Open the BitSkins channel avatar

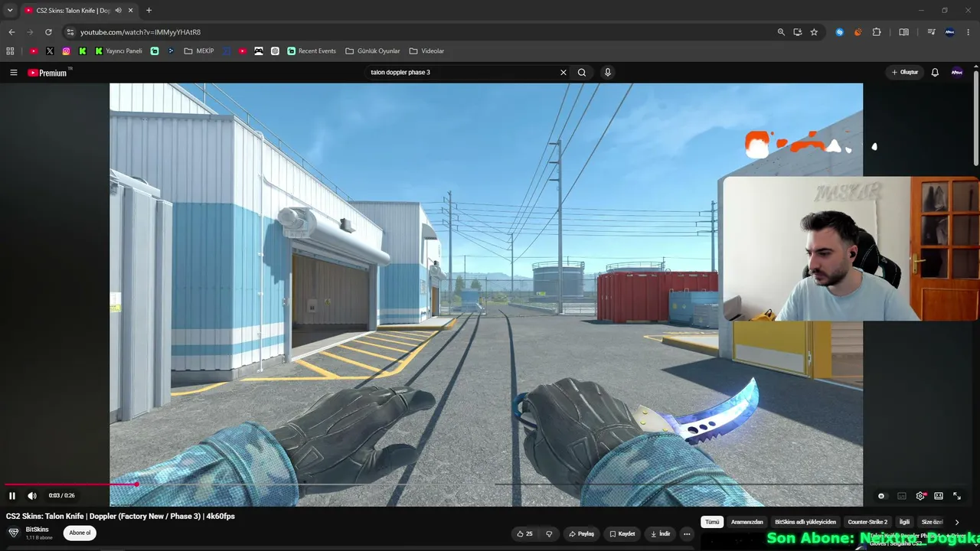point(13,533)
